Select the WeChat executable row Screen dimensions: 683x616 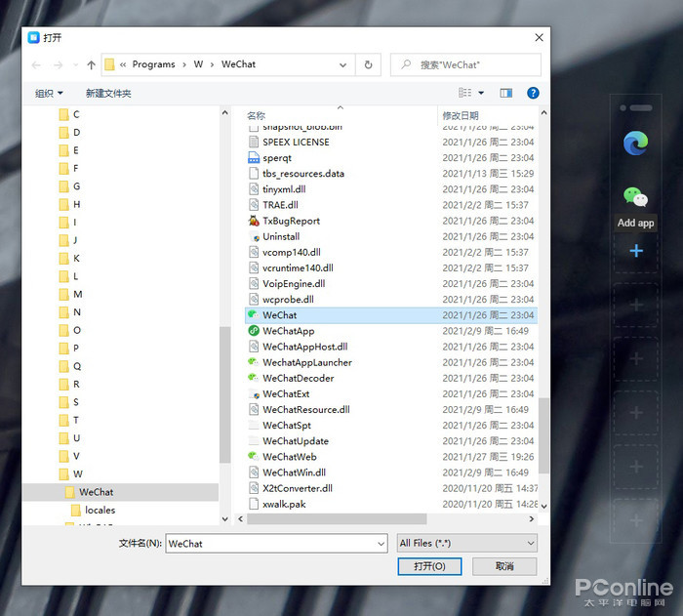click(391, 315)
